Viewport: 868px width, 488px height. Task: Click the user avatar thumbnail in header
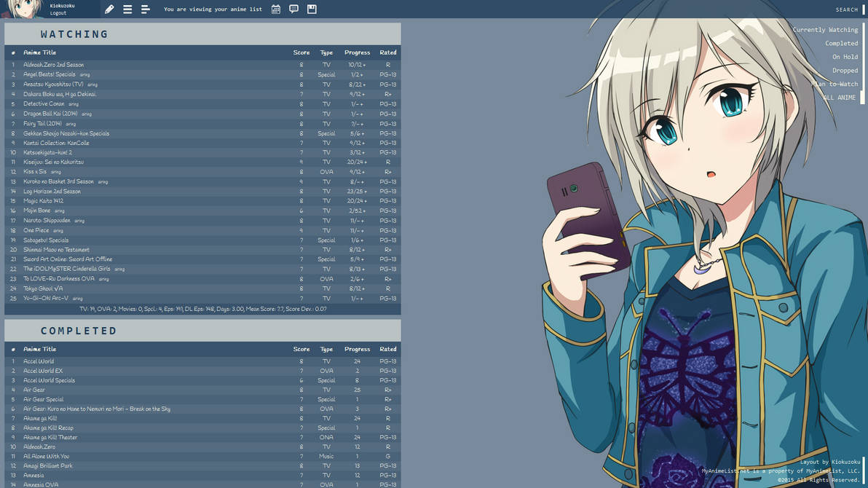tap(24, 9)
